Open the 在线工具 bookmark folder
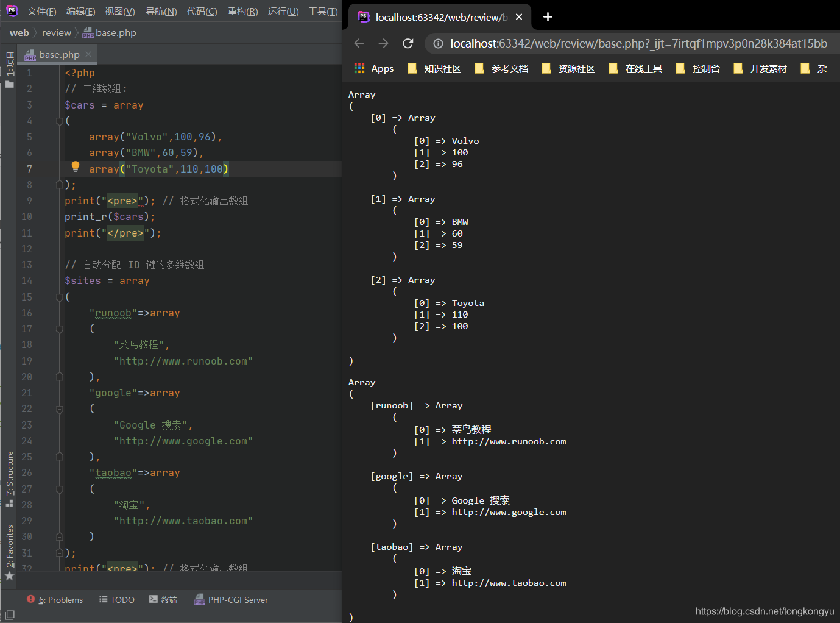 pos(635,68)
